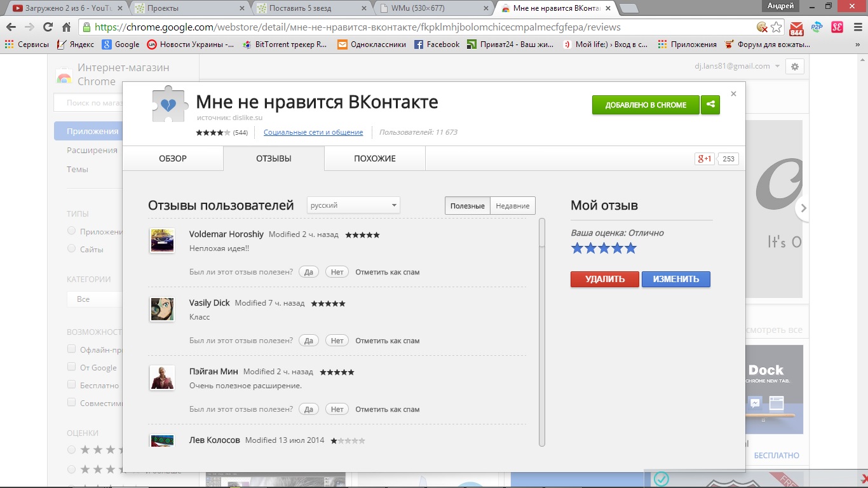Open Расширения in the store sidebar
Screen dimensions: 868x488
[x=92, y=151]
